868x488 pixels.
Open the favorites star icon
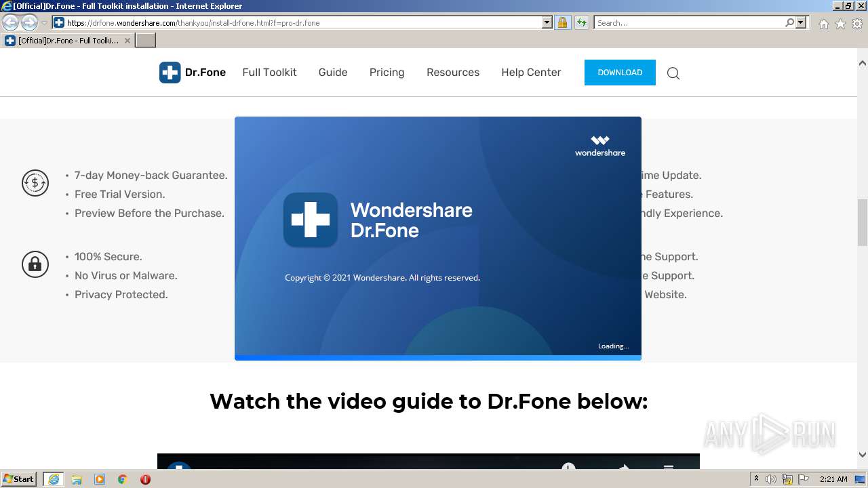click(x=840, y=24)
